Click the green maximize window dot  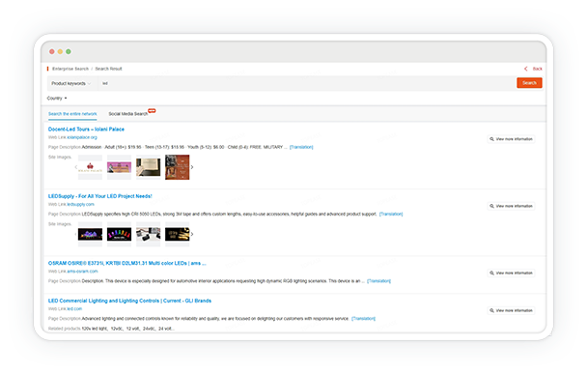pos(69,52)
